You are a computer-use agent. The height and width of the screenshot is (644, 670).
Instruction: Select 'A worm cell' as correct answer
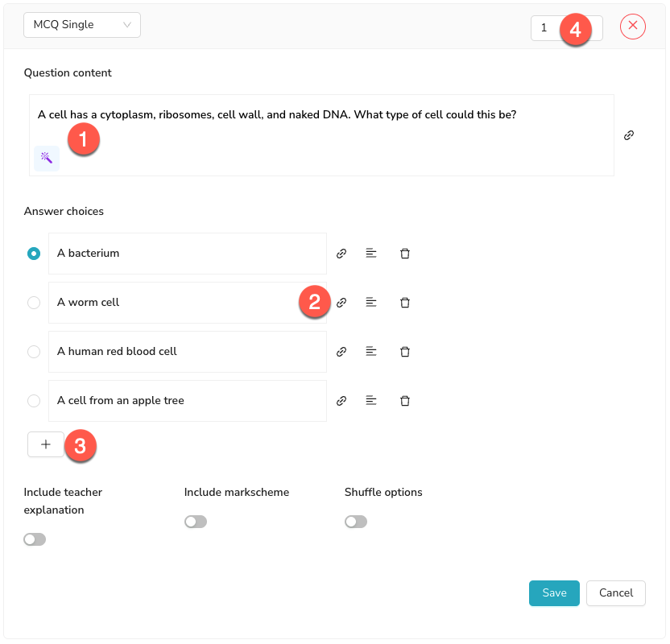point(34,303)
